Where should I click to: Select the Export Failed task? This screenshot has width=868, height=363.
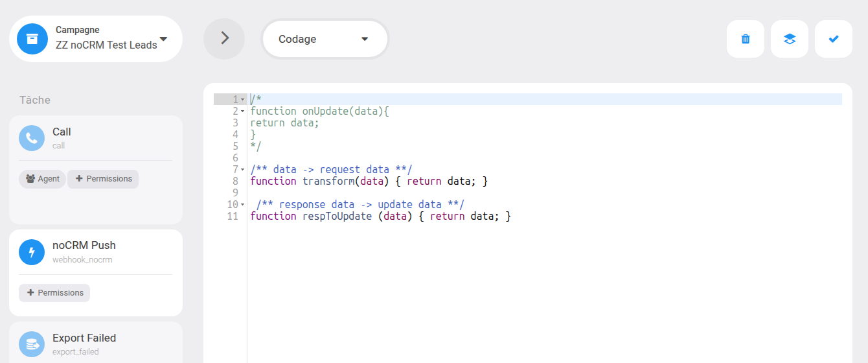click(96, 343)
